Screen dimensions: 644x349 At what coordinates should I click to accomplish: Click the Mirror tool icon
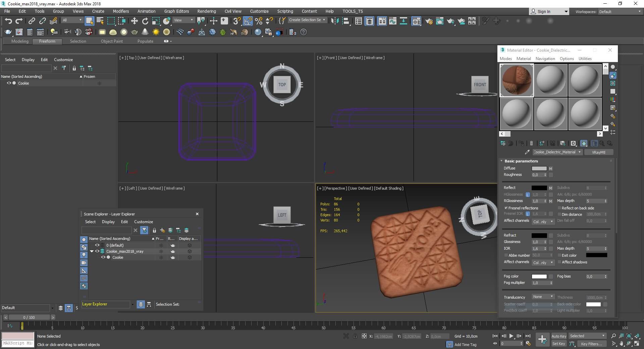pos(334,21)
